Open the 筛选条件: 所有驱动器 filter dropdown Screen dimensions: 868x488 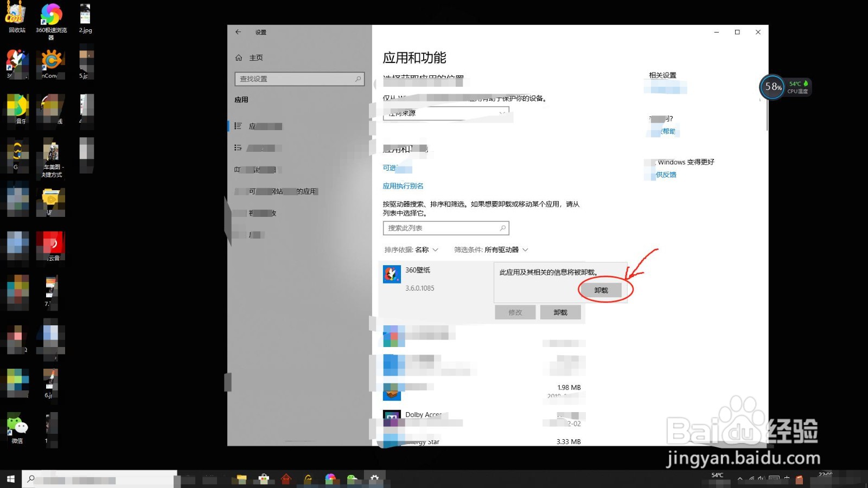491,250
